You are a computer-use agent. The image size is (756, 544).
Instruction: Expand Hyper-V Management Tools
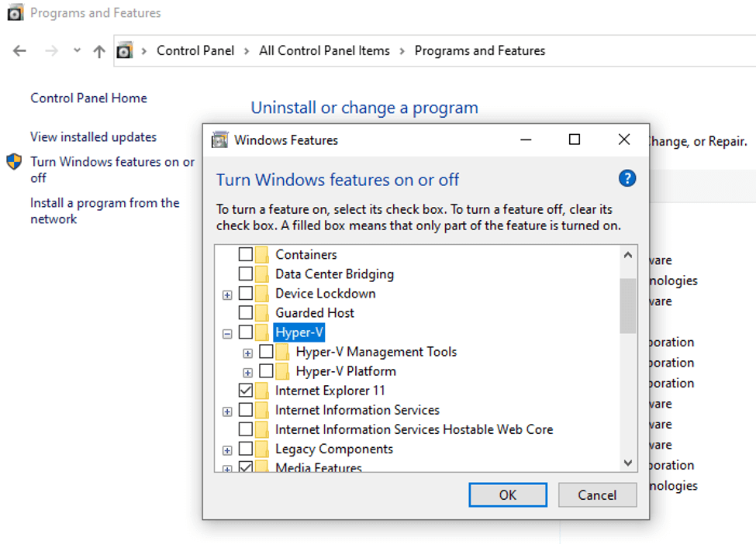247,352
